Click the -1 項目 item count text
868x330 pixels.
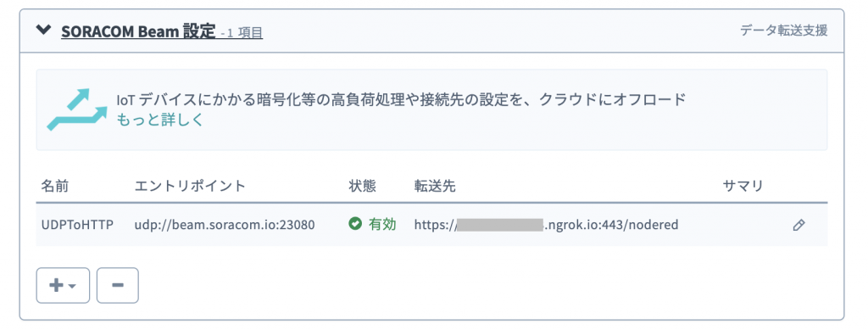point(242,33)
